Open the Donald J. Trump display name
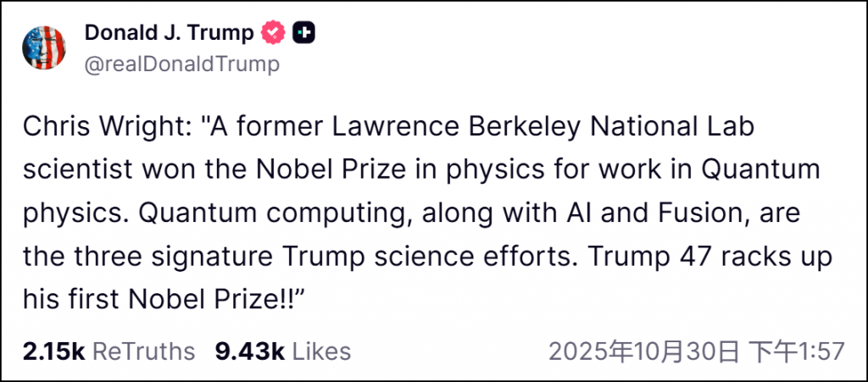 tap(169, 33)
